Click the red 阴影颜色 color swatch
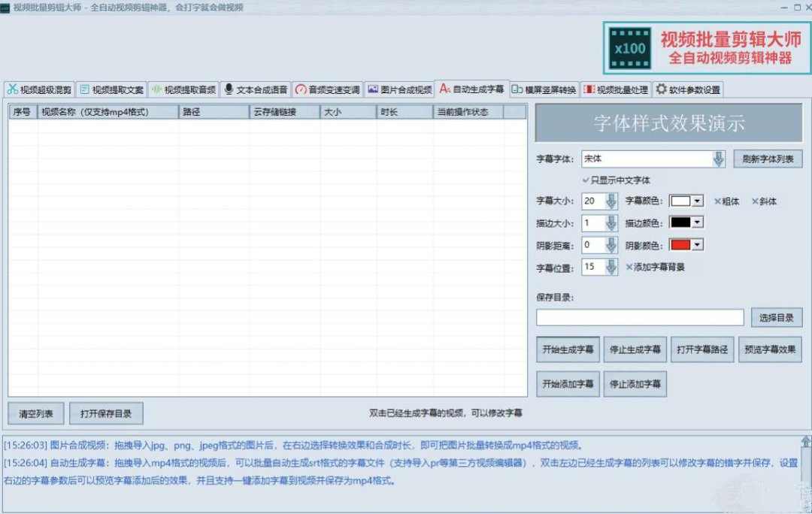This screenshot has width=812, height=514. point(680,245)
